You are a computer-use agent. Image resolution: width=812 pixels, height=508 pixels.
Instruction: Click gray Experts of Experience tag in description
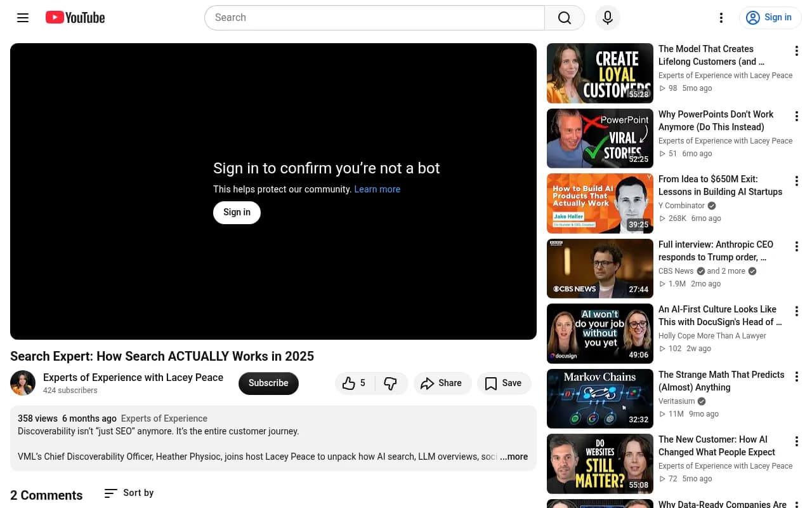(164, 418)
